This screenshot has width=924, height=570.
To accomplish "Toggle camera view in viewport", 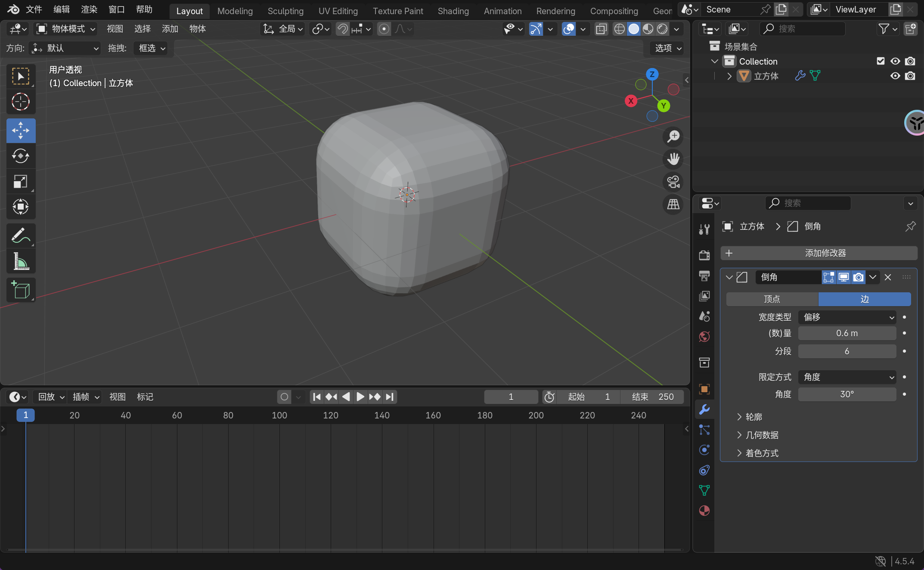I will pos(673,182).
